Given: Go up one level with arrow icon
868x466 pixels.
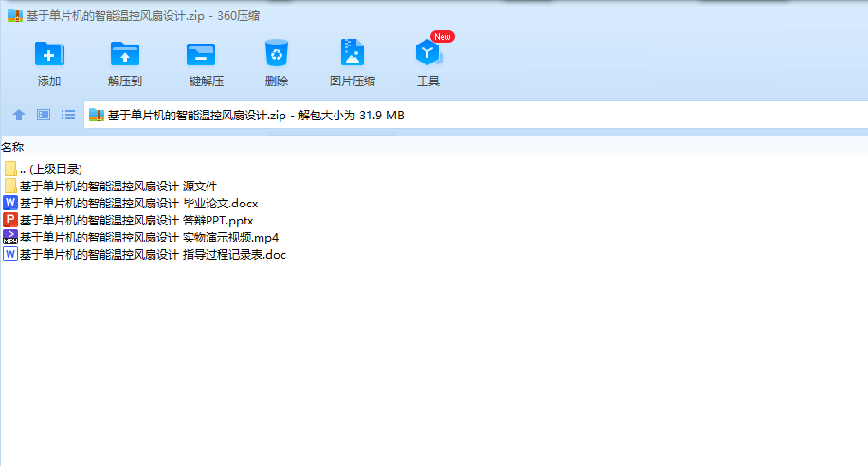Looking at the screenshot, I should click(19, 115).
